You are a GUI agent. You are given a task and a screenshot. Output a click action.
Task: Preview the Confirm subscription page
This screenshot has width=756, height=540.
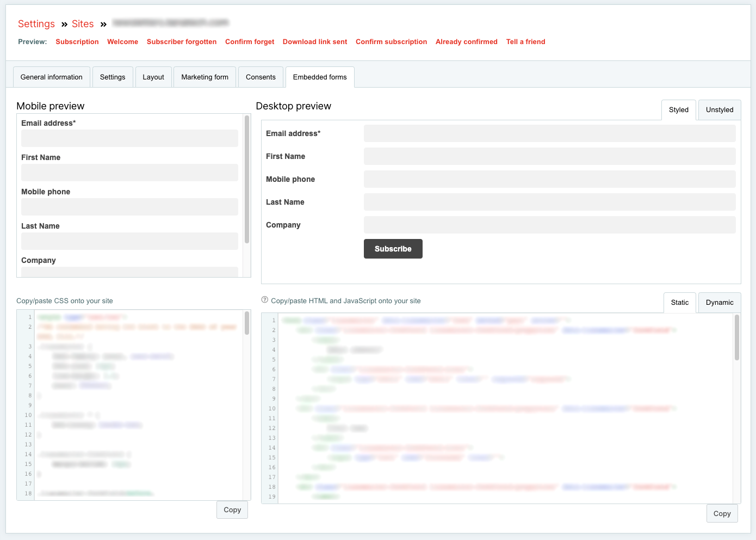[x=391, y=42]
